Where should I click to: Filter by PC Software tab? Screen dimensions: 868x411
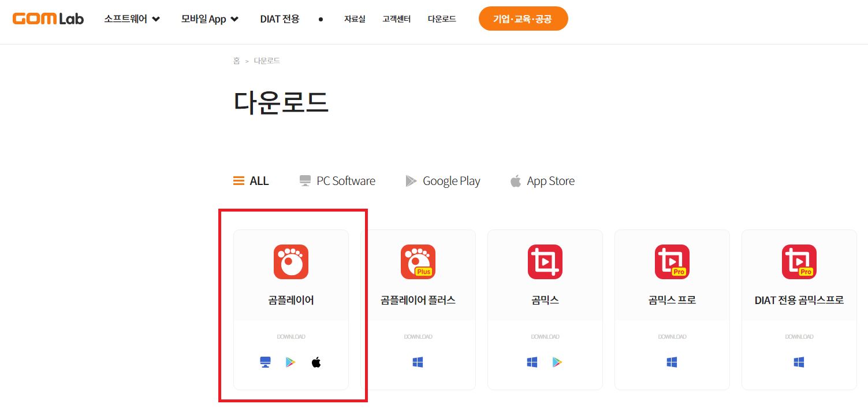(337, 181)
